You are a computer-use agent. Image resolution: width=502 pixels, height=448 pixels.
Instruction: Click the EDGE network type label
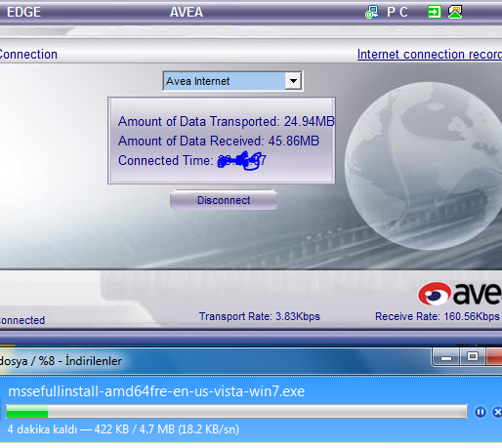[x=23, y=12]
